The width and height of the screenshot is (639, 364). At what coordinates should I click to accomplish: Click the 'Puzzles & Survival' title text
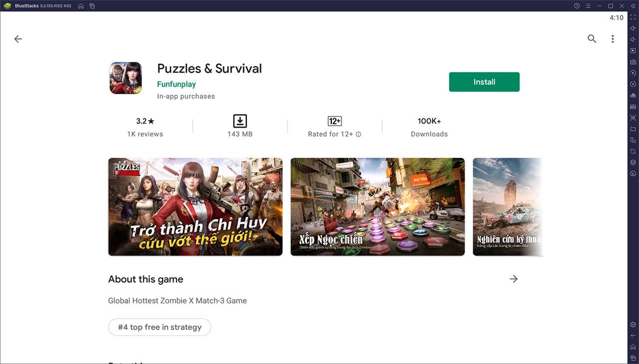pos(209,68)
